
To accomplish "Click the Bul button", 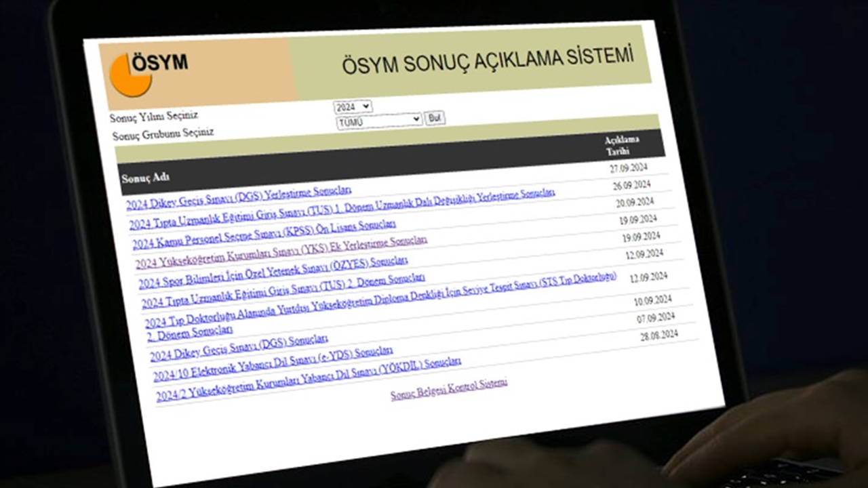I will click(x=435, y=118).
